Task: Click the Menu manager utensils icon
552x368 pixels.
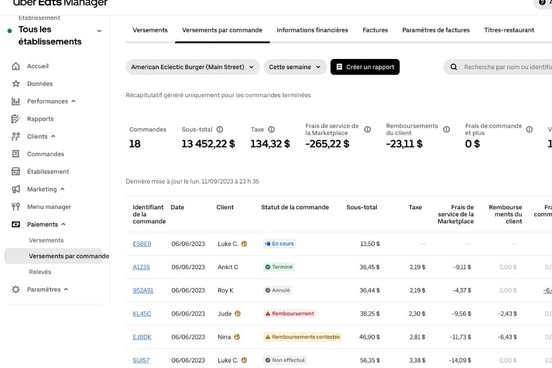Action: [x=16, y=207]
